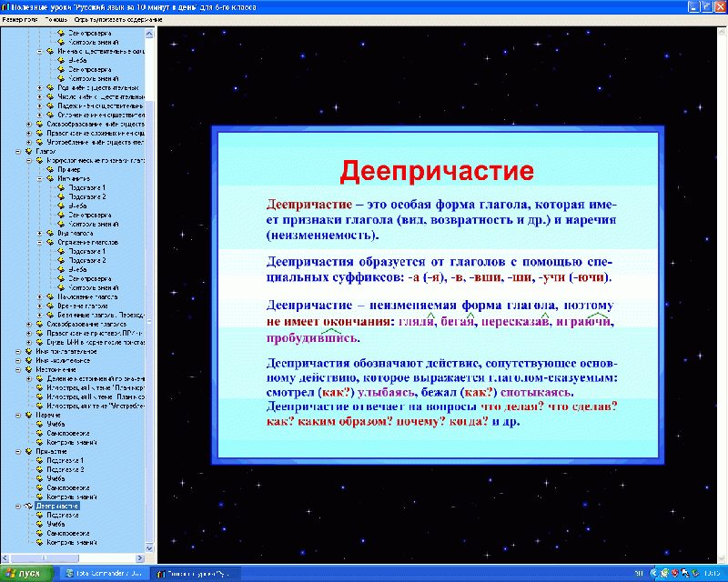Click the icon next to Инфинитив
Screen dimensions: 728x582
[x=50, y=178]
